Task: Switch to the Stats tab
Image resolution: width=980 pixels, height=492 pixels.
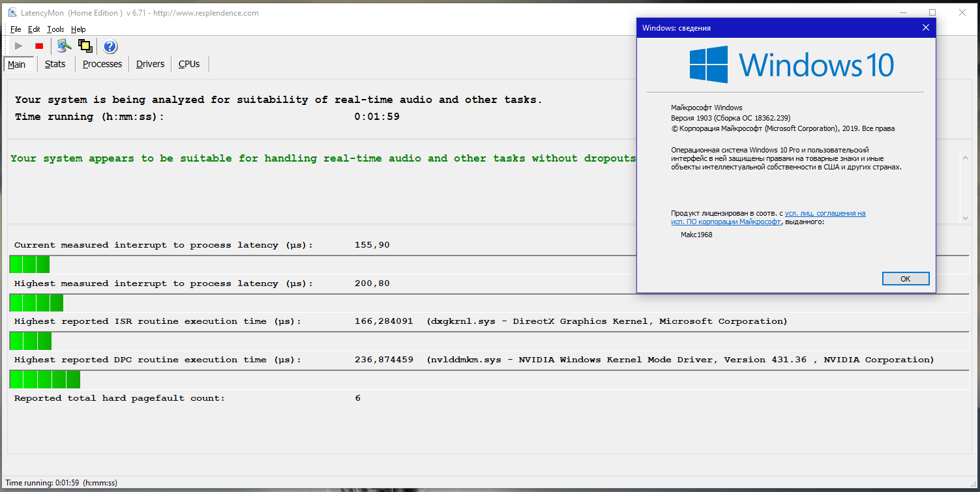Action: coord(55,64)
